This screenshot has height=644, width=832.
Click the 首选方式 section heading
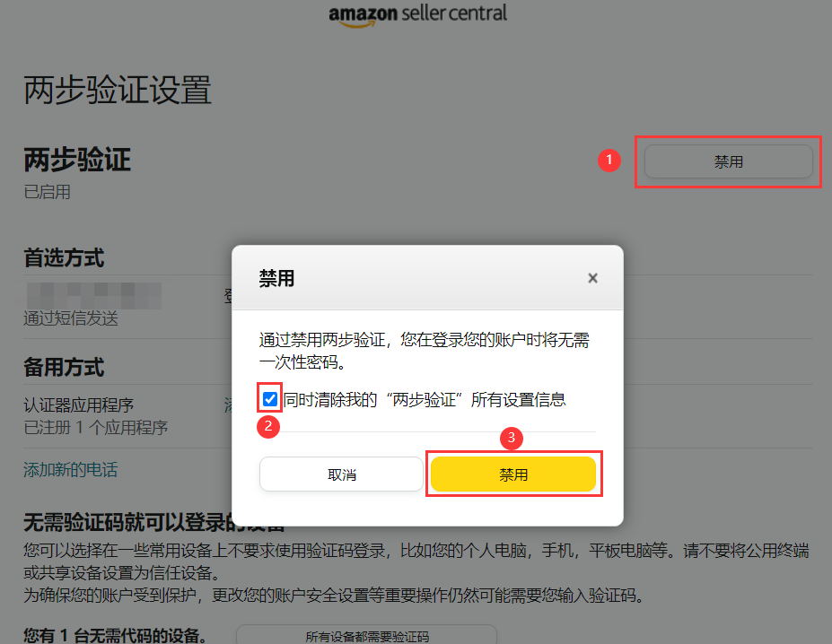[64, 257]
